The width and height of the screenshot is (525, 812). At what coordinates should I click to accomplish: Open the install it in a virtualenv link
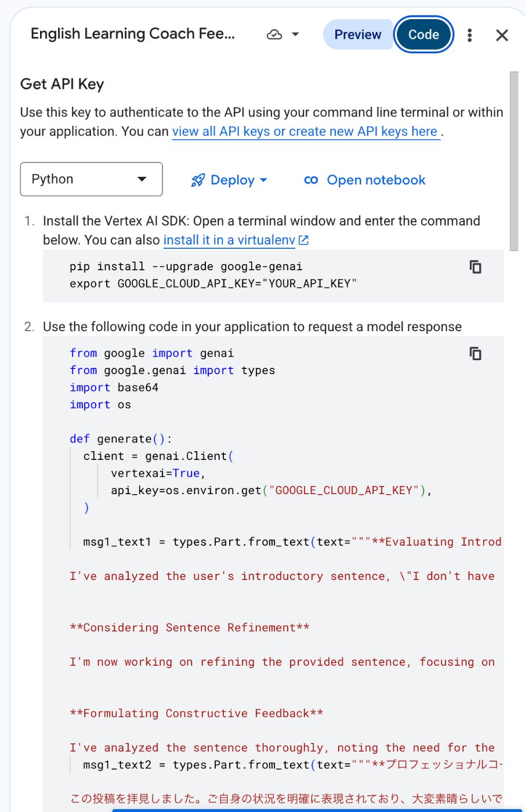(x=229, y=240)
